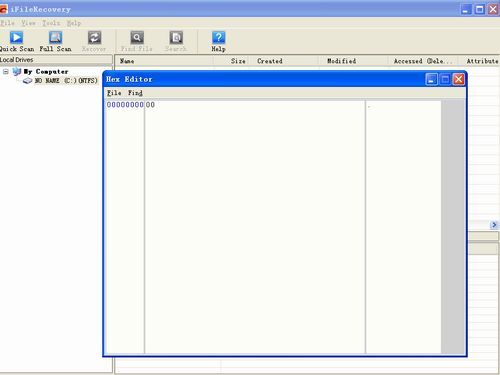
Task: Sort file list by Size column
Action: click(x=231, y=61)
